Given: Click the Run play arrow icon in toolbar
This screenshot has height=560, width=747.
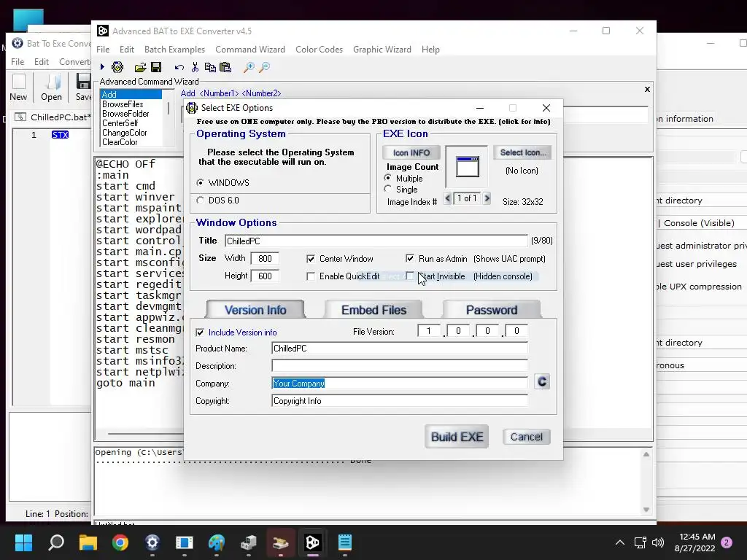Looking at the screenshot, I should [x=102, y=67].
